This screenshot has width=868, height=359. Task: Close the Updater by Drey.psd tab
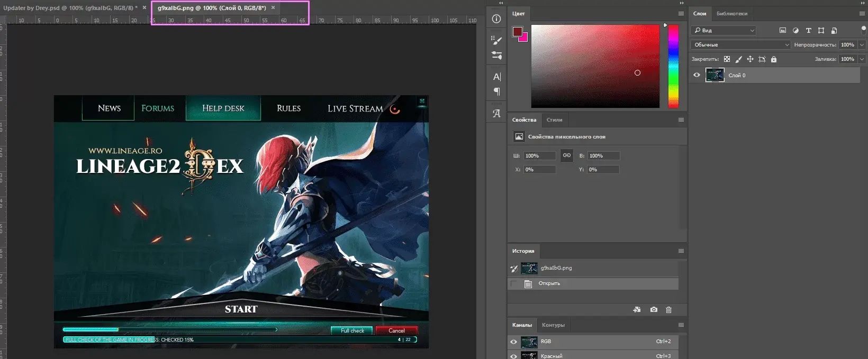(144, 8)
